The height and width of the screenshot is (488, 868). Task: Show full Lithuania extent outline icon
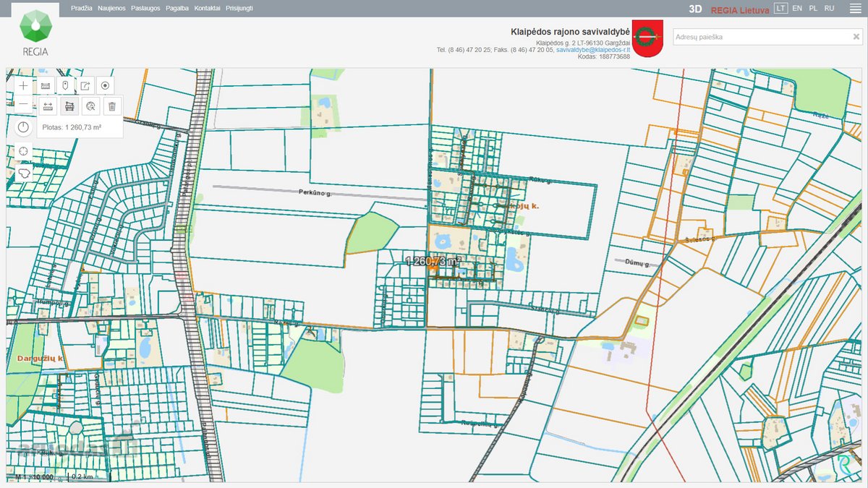[x=24, y=173]
